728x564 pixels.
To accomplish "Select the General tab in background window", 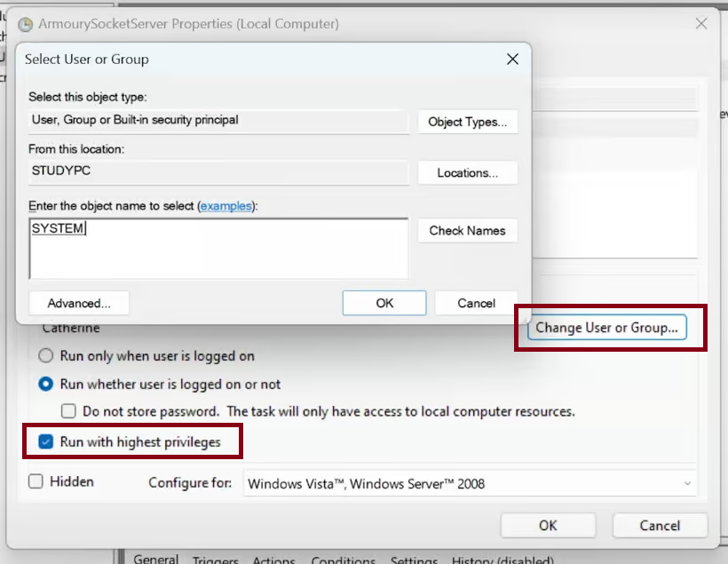I will [x=155, y=559].
